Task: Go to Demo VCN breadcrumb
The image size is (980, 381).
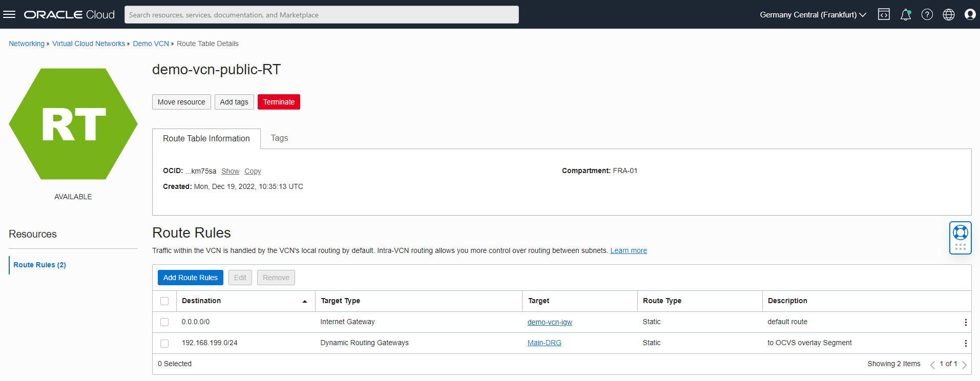Action: click(x=151, y=44)
